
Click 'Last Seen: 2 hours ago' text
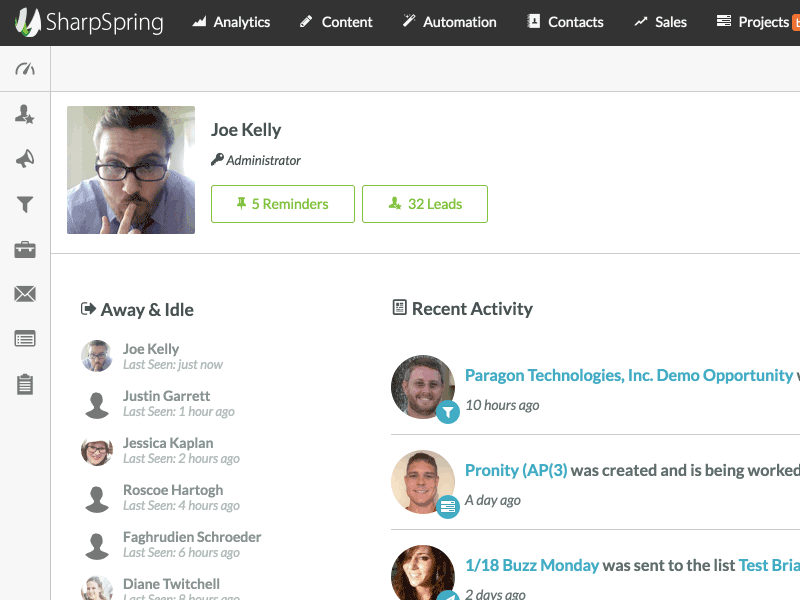click(x=181, y=459)
